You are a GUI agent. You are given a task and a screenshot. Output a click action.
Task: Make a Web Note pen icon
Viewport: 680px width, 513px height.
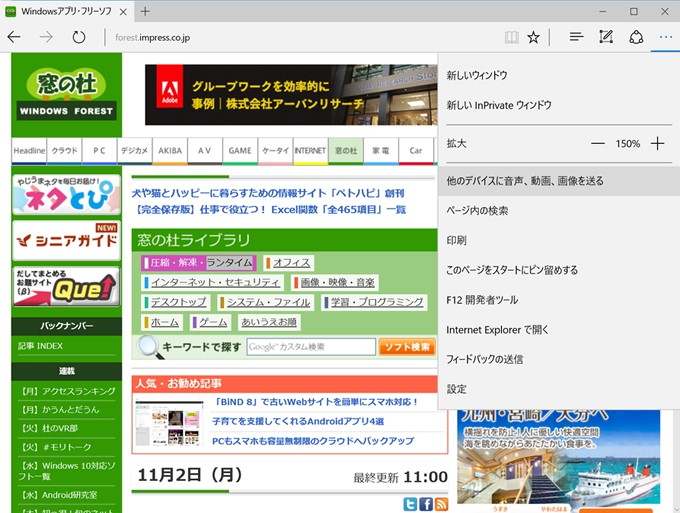coord(606,37)
